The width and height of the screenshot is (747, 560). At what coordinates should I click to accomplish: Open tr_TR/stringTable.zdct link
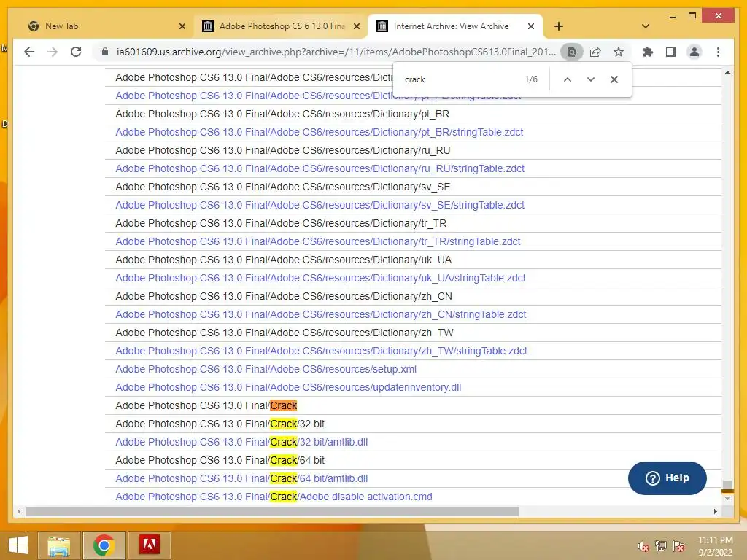(318, 241)
